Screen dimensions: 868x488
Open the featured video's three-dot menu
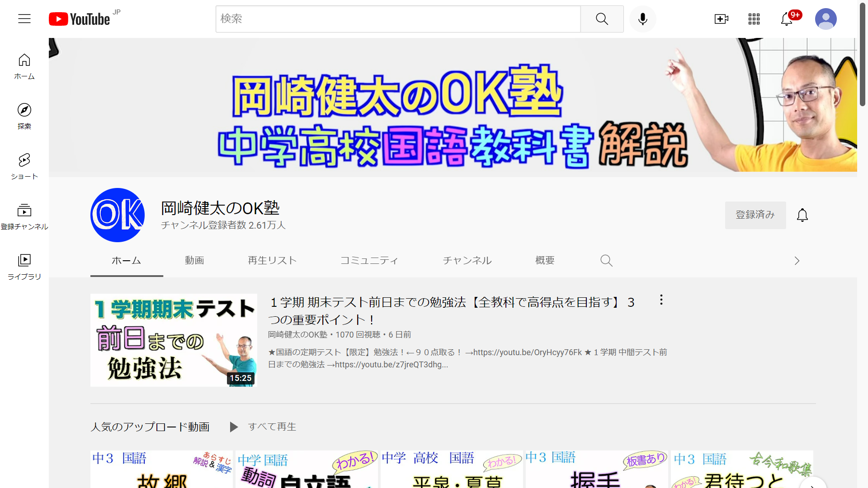(x=661, y=300)
